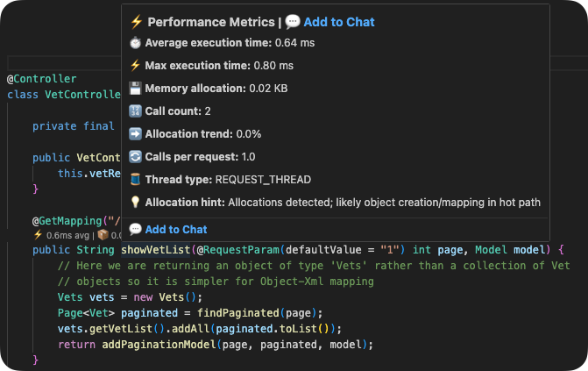Screen dimensions: 588x371
Task: Click the @GetMapping annotation
Action: tap(67, 221)
